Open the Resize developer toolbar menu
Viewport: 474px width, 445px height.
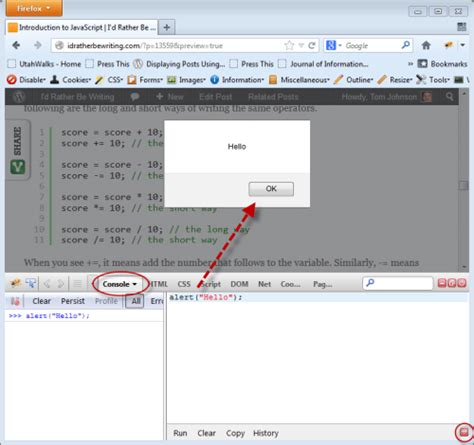pyautogui.click(x=395, y=80)
